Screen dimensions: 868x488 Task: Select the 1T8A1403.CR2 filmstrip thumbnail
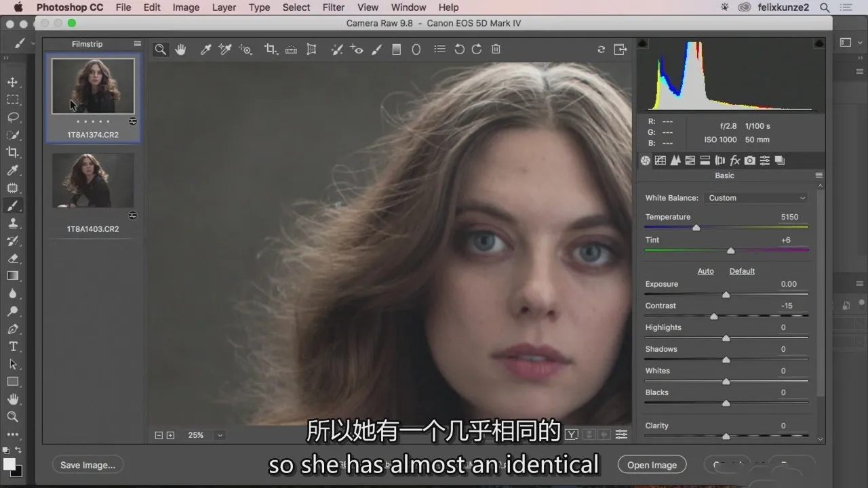click(x=93, y=180)
